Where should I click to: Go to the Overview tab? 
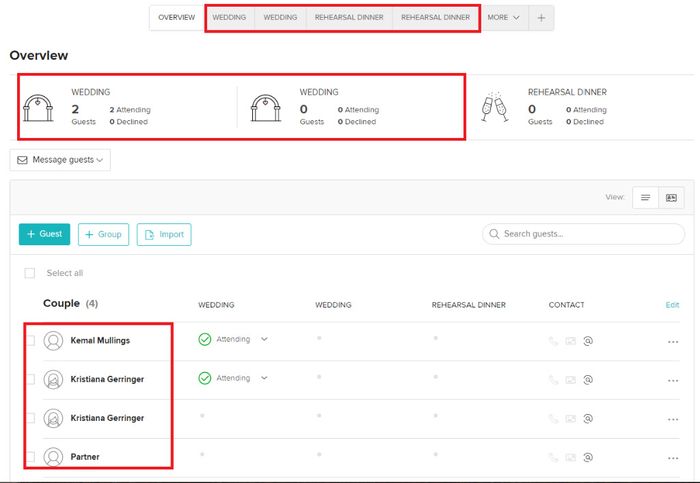177,18
